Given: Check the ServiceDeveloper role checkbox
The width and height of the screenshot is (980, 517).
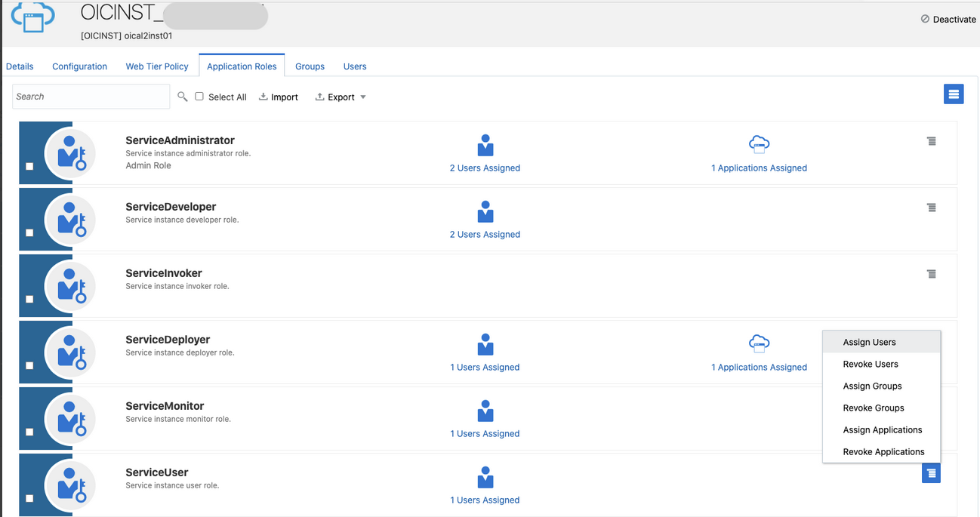Looking at the screenshot, I should pos(29,232).
